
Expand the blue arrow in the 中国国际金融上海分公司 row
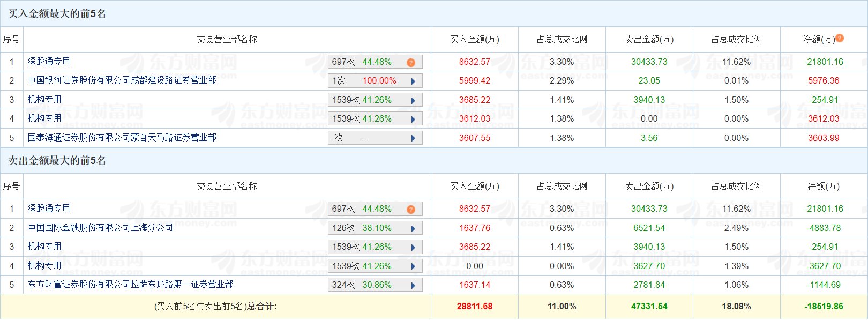pyautogui.click(x=413, y=229)
